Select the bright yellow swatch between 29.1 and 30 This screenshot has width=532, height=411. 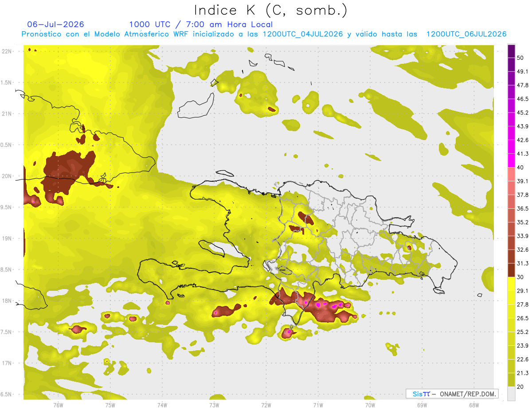coord(511,284)
